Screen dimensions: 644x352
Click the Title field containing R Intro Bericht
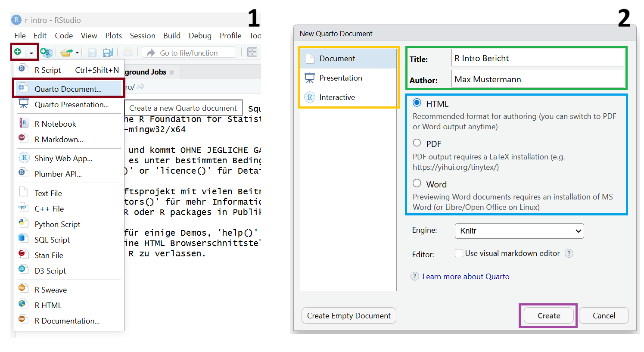coord(538,58)
